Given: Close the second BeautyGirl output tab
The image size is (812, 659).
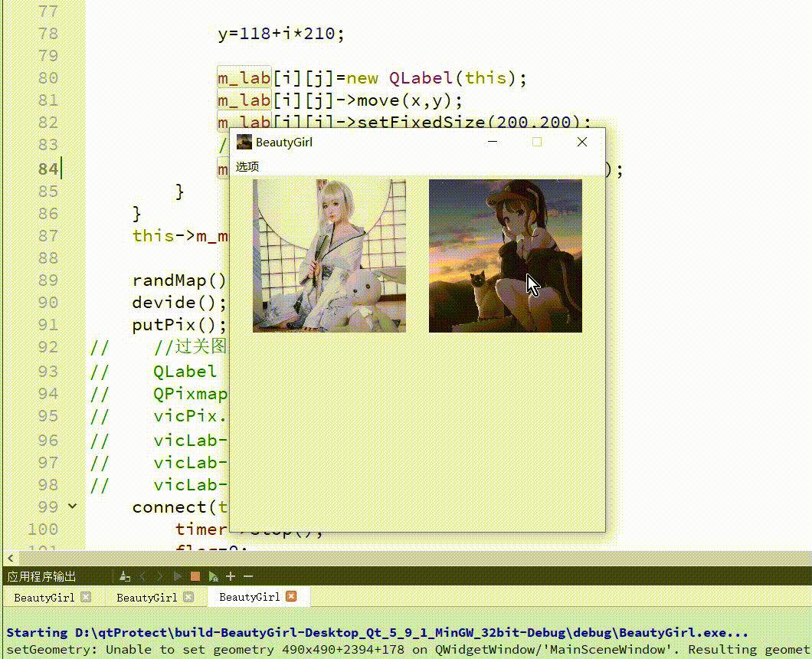Looking at the screenshot, I should (x=188, y=597).
